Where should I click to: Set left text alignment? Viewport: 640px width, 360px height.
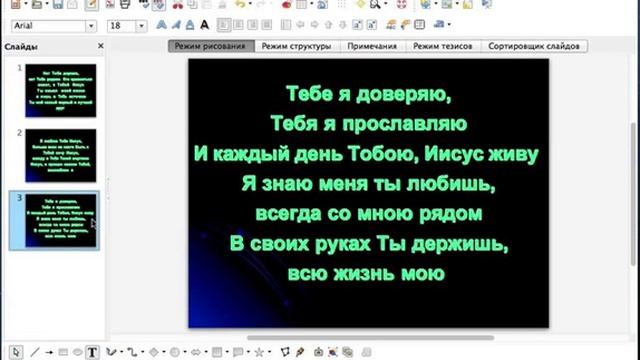click(224, 25)
